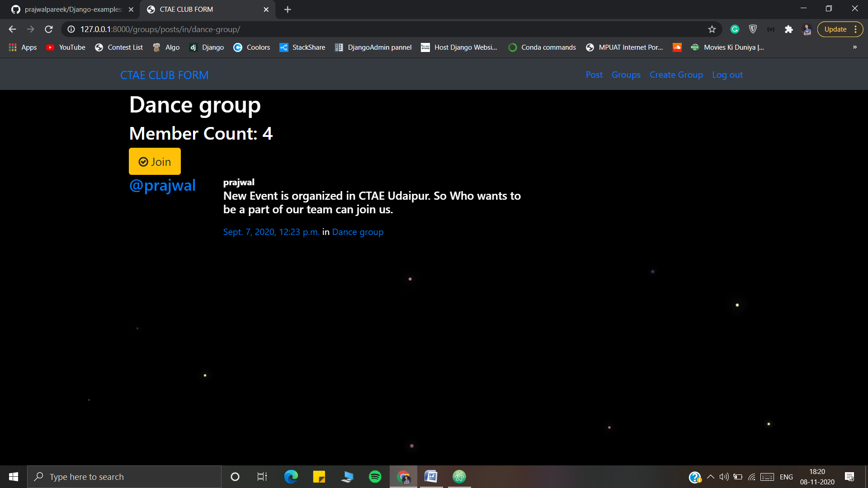Open Chrome's three-dot menu

856,29
